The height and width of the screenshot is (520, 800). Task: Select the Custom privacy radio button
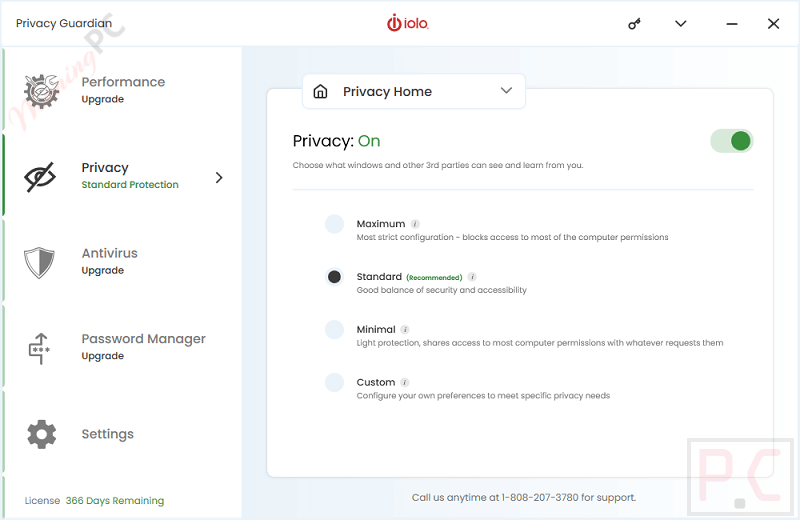[335, 382]
